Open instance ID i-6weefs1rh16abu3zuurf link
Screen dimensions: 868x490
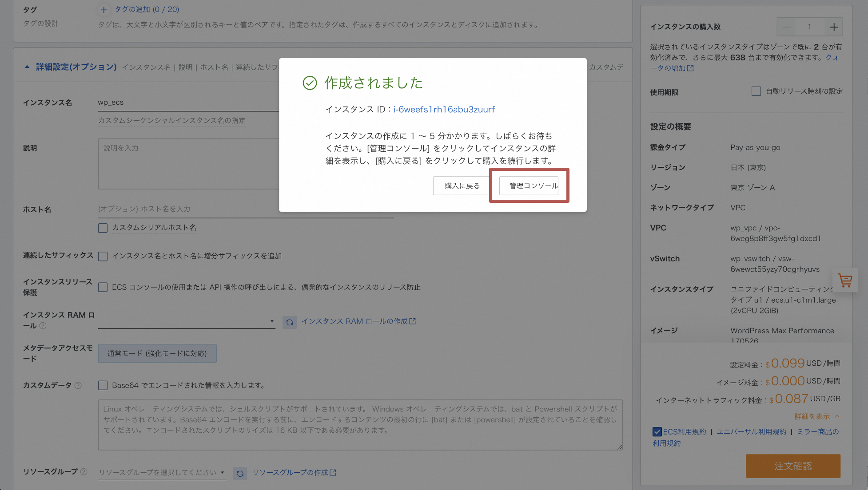(x=444, y=109)
